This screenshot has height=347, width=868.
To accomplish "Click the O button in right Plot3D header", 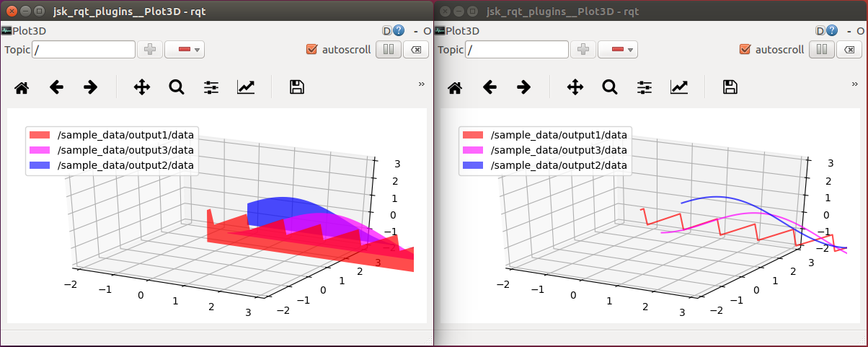I will pyautogui.click(x=860, y=31).
